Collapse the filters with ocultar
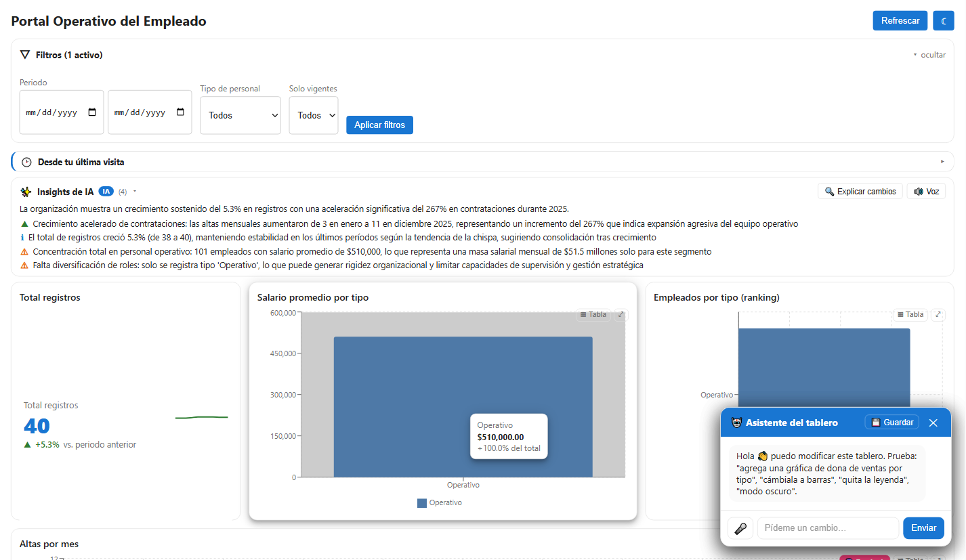This screenshot has width=966, height=560. click(929, 55)
